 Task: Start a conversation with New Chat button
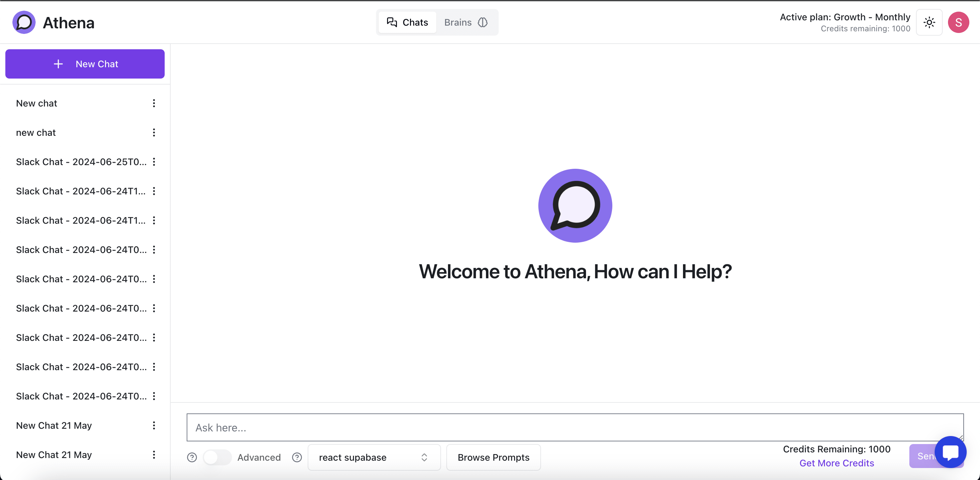pyautogui.click(x=85, y=64)
